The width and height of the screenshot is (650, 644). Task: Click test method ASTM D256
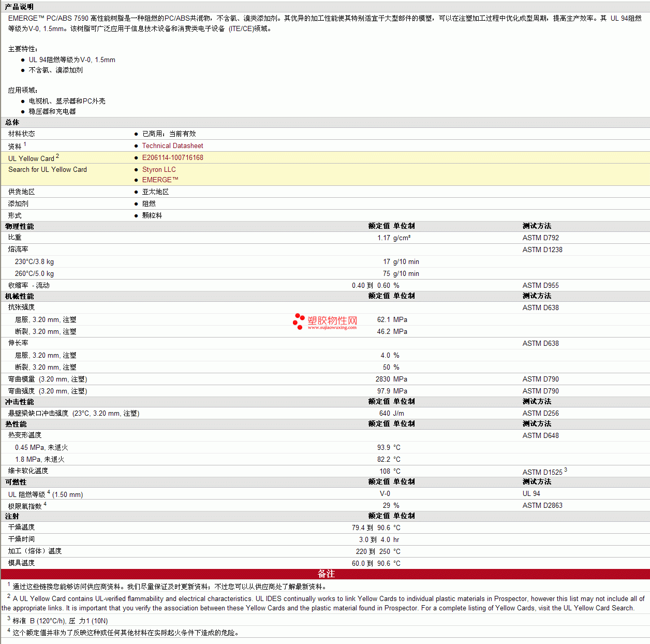[x=540, y=414]
